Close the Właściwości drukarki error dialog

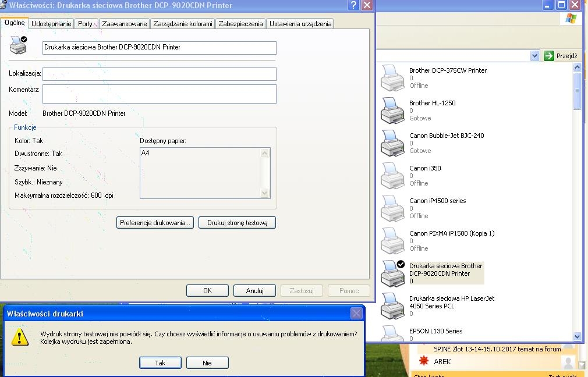click(x=356, y=313)
